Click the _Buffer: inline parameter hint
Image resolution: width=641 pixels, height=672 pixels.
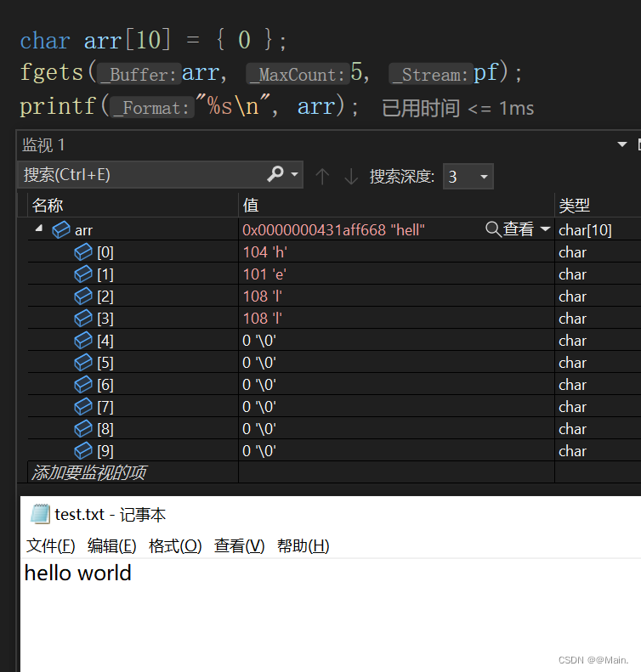tap(139, 75)
